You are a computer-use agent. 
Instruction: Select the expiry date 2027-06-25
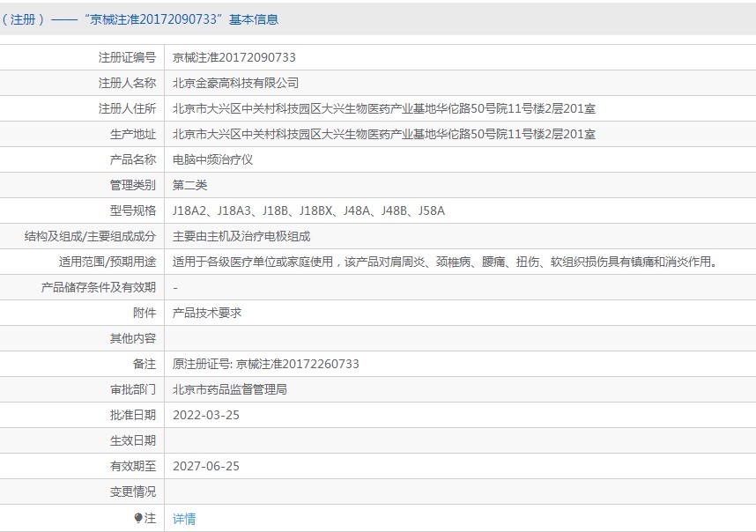(x=206, y=466)
